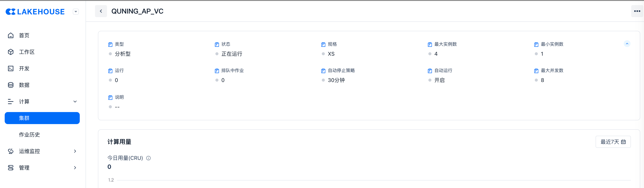
Task: Select 集群 in the sidebar
Action: click(42, 118)
